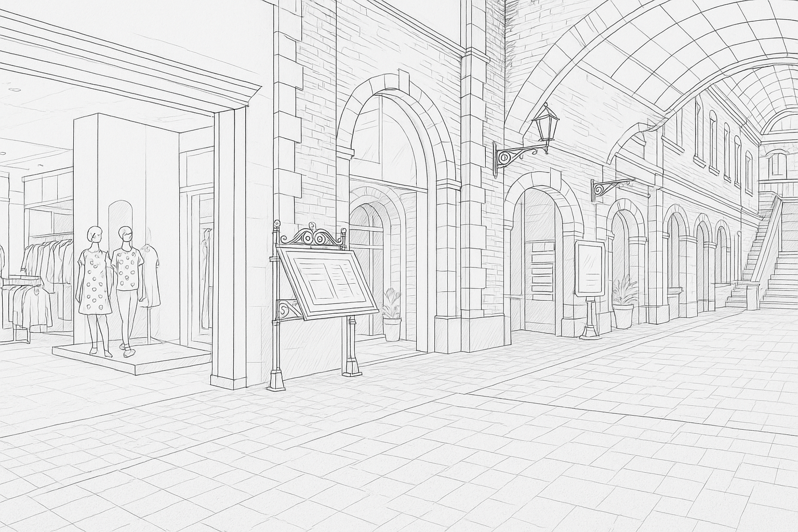
Task: Click the scrollwork ornament atop the menu stand
Action: coord(311,238)
